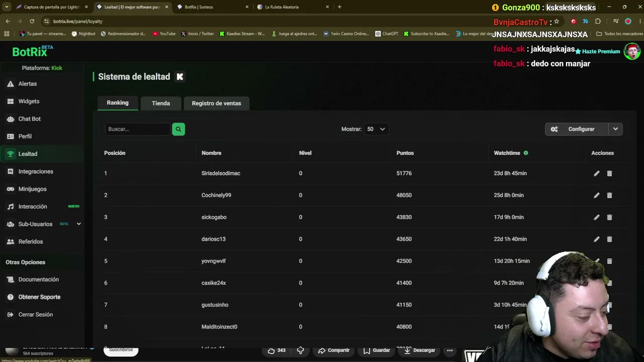Image resolution: width=644 pixels, height=362 pixels.
Task: Delete the sickogabo row with the trash icon
Action: click(x=609, y=217)
